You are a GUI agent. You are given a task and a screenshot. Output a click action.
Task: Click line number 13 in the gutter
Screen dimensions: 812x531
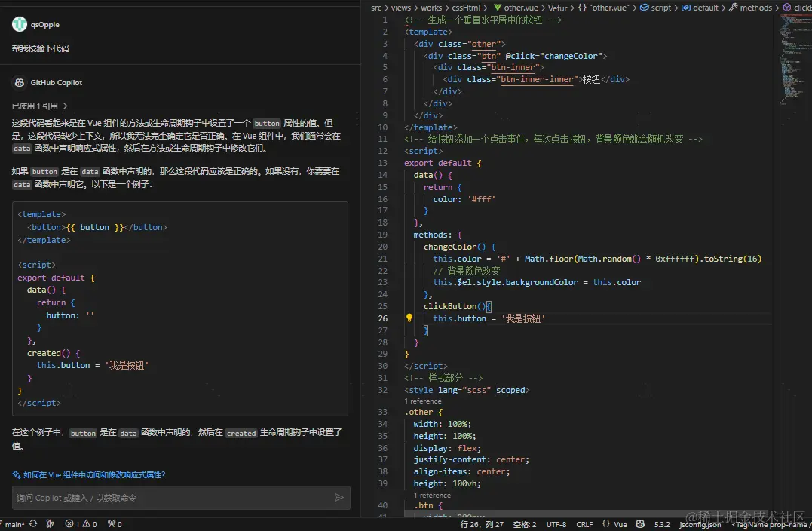382,163
